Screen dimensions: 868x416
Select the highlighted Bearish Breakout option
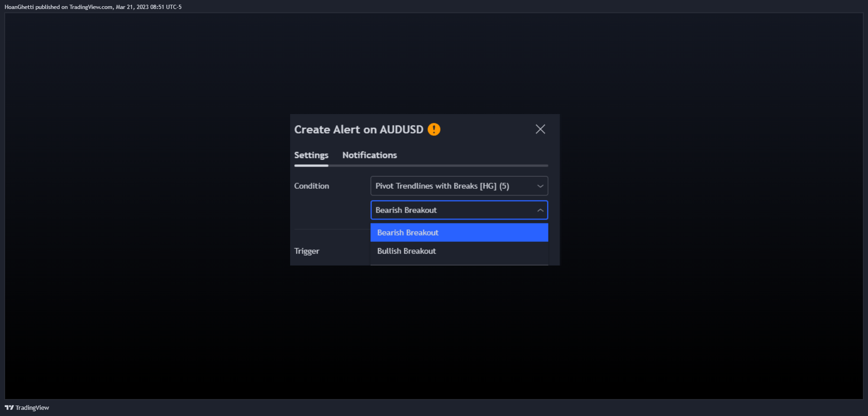tap(459, 232)
